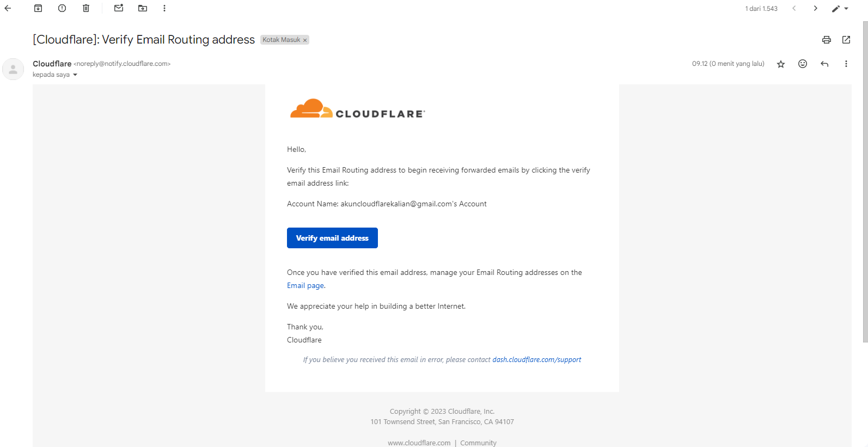Click the dash.cloudflare.com/support link
This screenshot has width=868, height=447.
point(536,360)
